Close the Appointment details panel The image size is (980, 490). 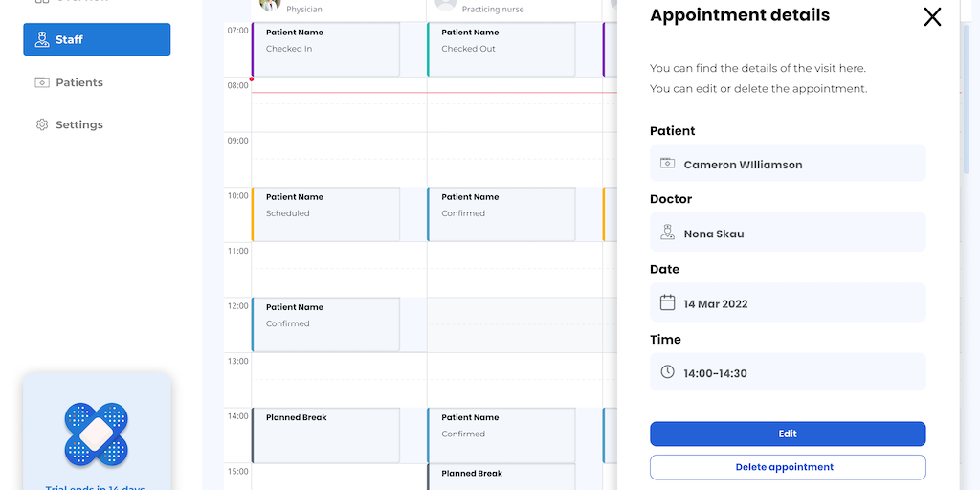pos(932,16)
